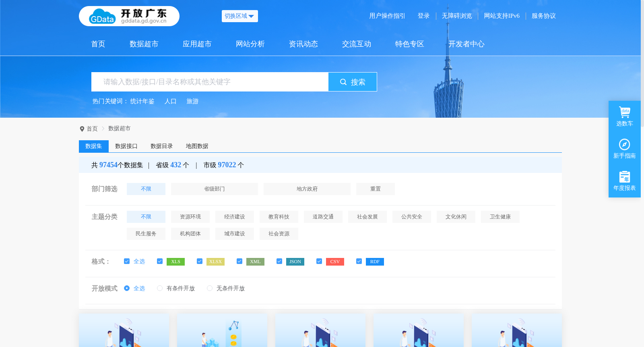
Task: Filter by 公共安全 theme
Action: pos(412,217)
